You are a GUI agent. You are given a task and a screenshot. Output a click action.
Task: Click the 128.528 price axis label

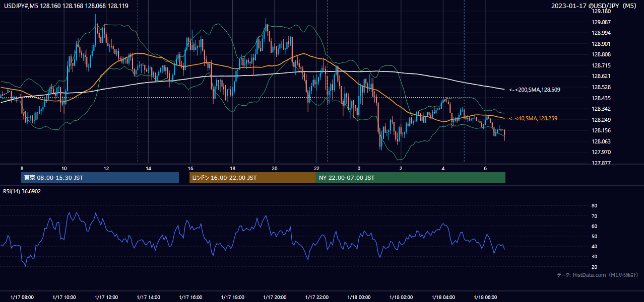click(x=601, y=87)
